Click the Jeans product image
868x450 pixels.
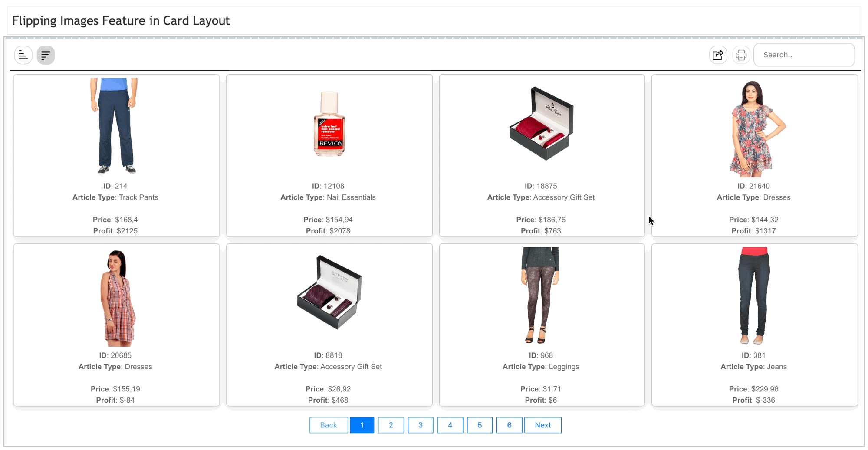click(x=754, y=295)
